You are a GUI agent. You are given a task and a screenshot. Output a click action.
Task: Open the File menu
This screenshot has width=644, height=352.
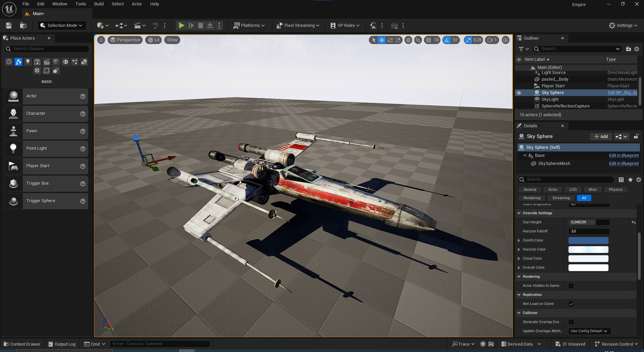click(x=26, y=4)
